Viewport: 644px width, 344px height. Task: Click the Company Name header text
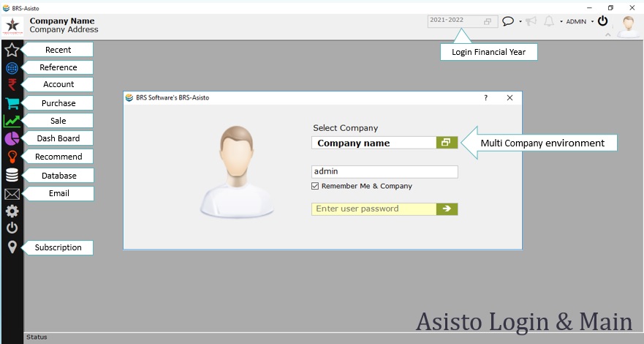tap(62, 20)
